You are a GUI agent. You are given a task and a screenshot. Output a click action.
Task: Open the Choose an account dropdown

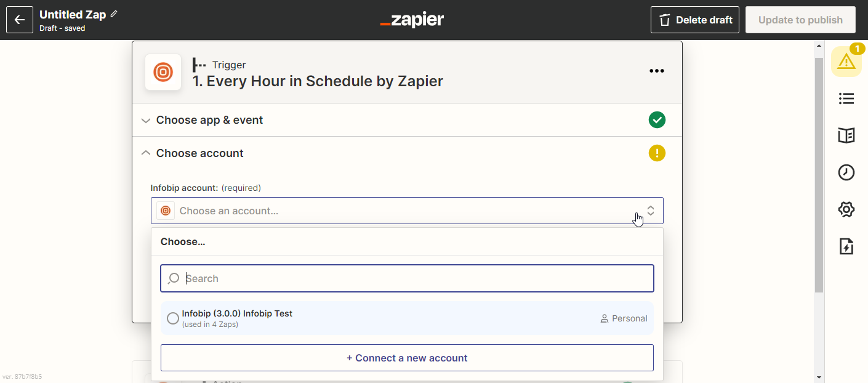407,211
